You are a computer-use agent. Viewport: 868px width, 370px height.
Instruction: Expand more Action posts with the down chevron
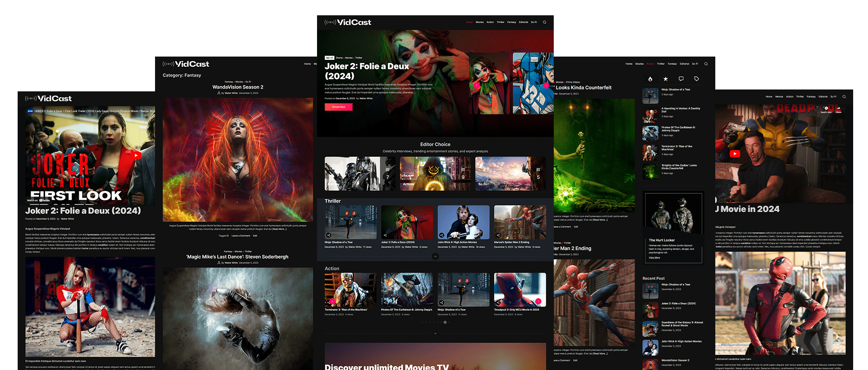pyautogui.click(x=435, y=333)
